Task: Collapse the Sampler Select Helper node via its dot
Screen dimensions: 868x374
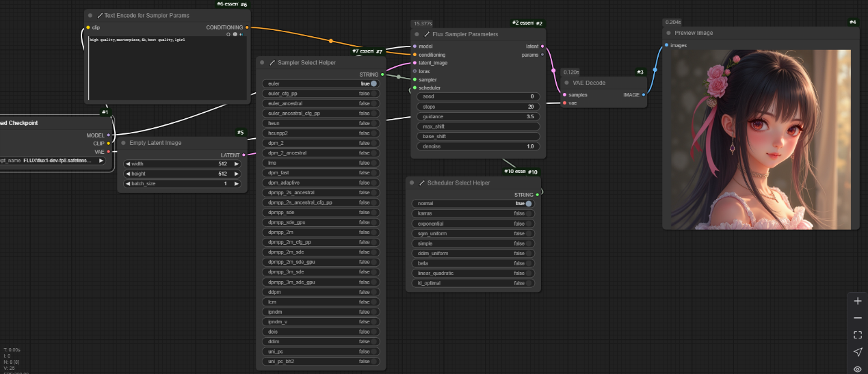Action: pyautogui.click(x=262, y=62)
